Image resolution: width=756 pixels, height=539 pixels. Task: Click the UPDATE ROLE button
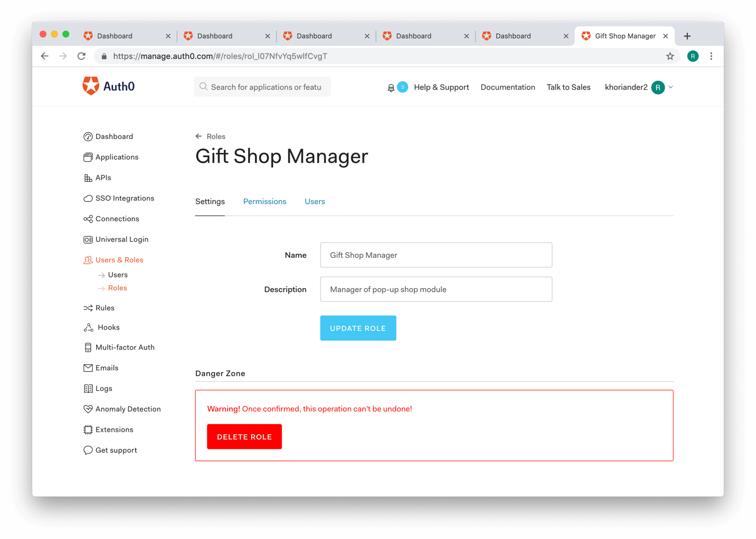(358, 328)
